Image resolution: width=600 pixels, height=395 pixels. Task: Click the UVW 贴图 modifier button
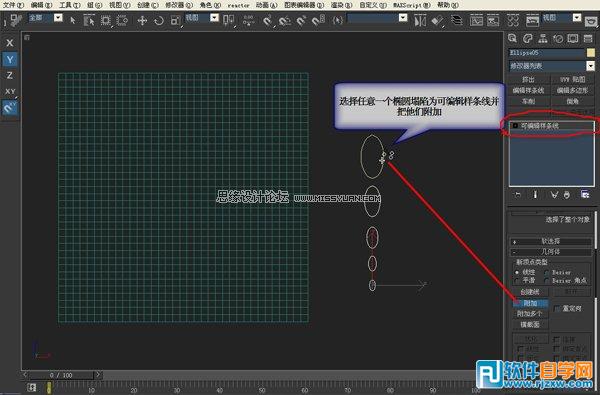572,79
